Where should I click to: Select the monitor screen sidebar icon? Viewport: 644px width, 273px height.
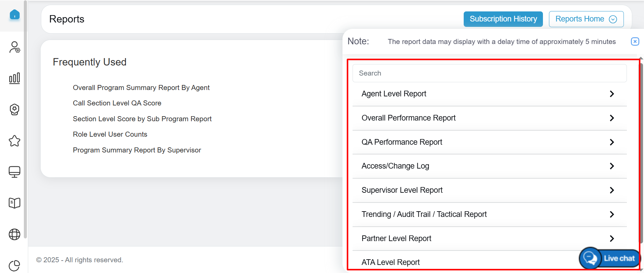click(14, 172)
